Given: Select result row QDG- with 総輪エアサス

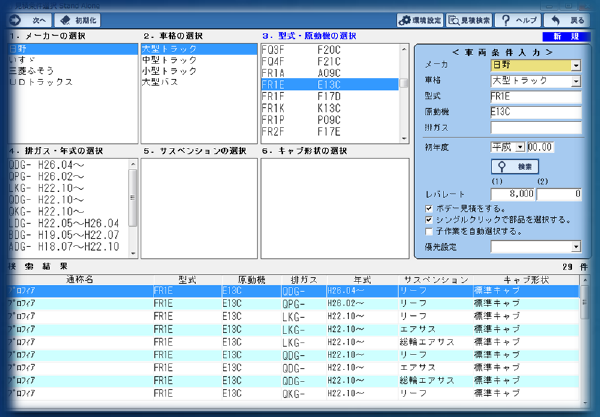Looking at the screenshot, I should click(x=293, y=381).
